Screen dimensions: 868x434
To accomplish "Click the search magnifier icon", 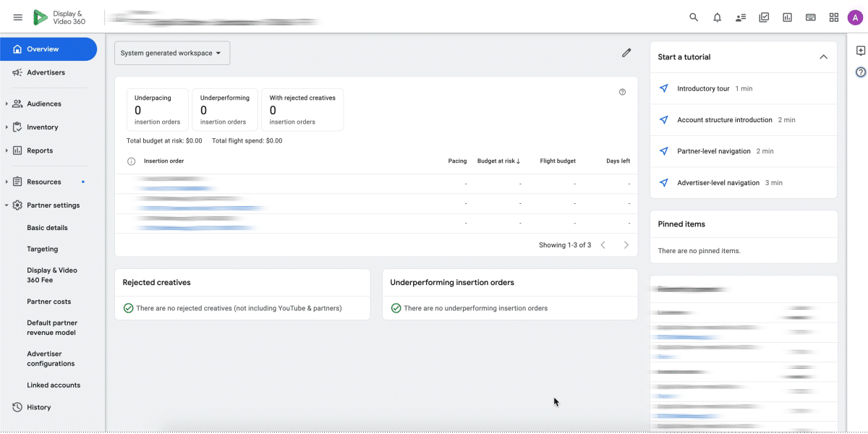I will 694,17.
